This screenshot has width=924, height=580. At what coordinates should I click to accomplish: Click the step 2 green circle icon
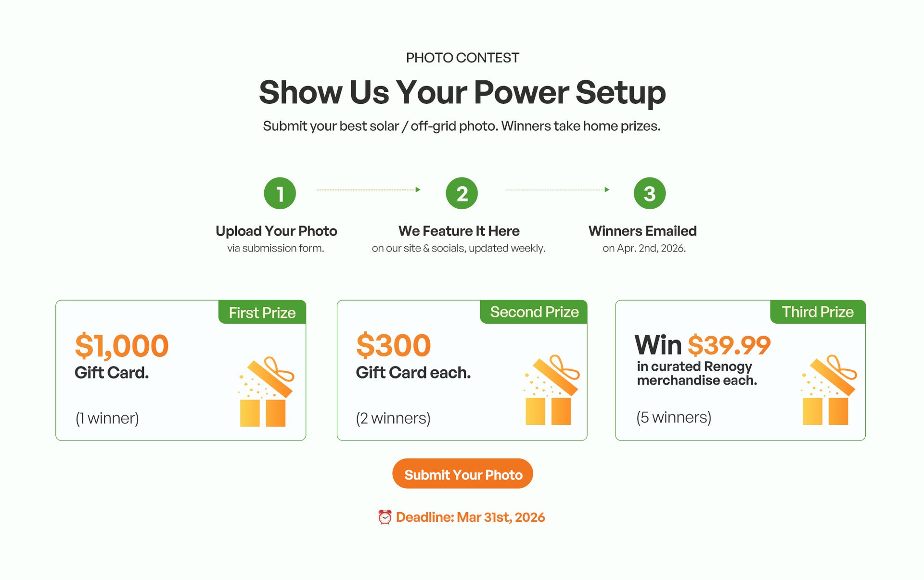coord(462,193)
